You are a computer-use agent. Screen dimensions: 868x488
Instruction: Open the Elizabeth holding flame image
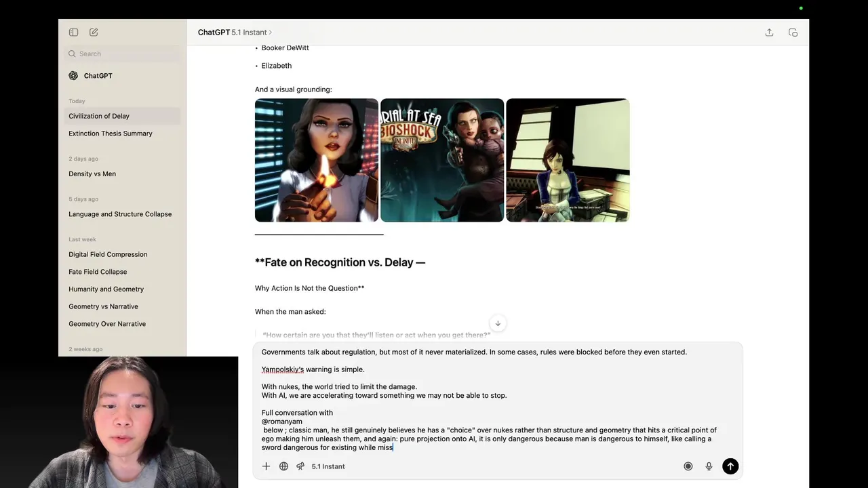(317, 160)
